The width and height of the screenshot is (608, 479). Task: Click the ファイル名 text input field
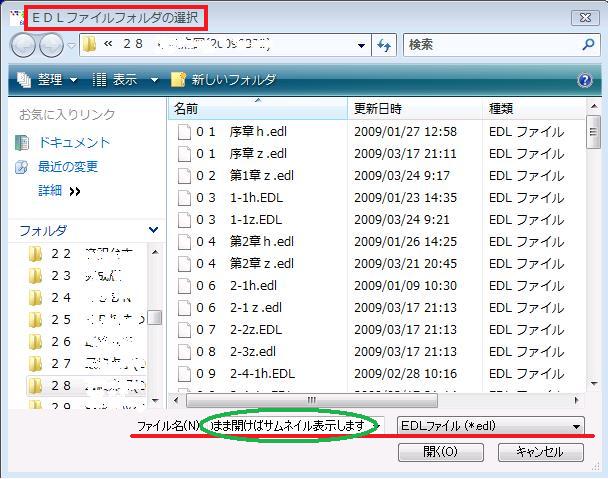290,426
